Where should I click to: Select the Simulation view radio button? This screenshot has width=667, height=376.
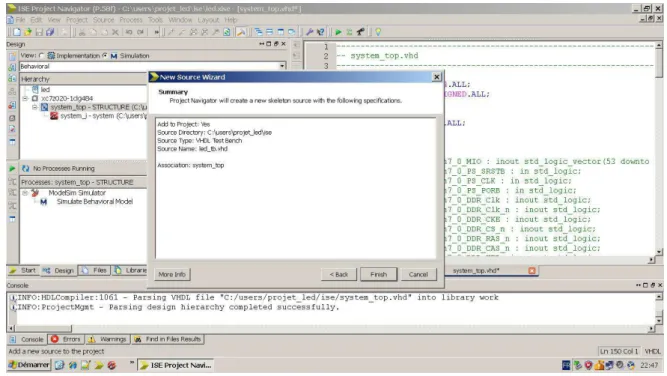(105, 55)
